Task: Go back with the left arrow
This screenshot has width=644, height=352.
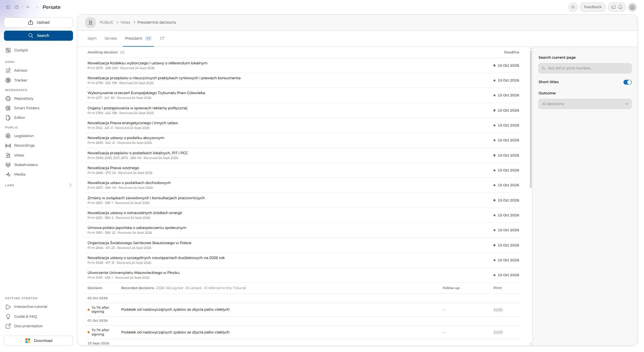Action: coord(28,7)
